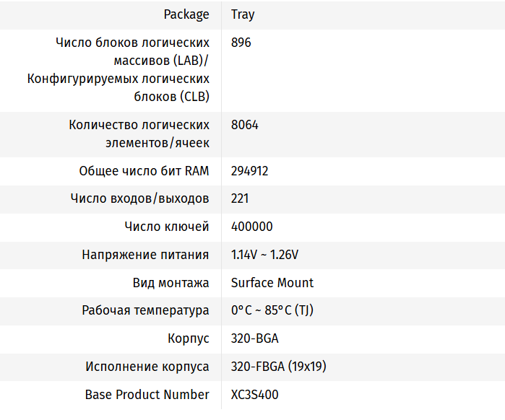The height and width of the screenshot is (420, 505).
Task: Select base product number XC3S400
Action: 254,395
